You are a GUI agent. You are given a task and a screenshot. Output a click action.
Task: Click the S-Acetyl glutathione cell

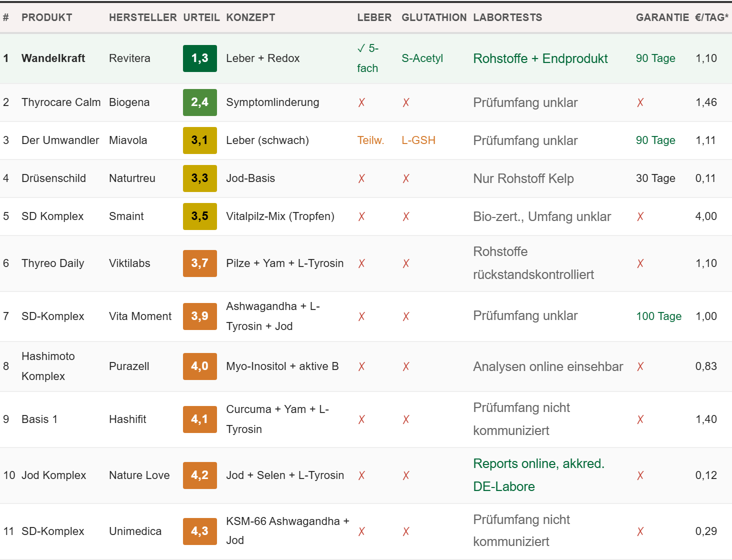click(x=422, y=58)
